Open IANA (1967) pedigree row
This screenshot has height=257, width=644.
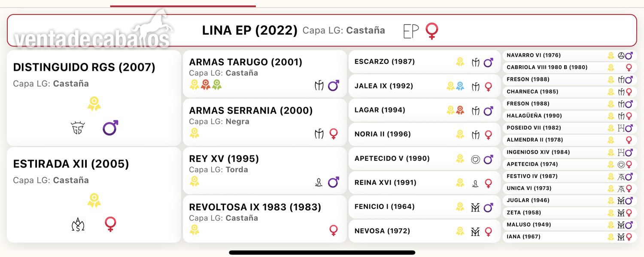570,237
